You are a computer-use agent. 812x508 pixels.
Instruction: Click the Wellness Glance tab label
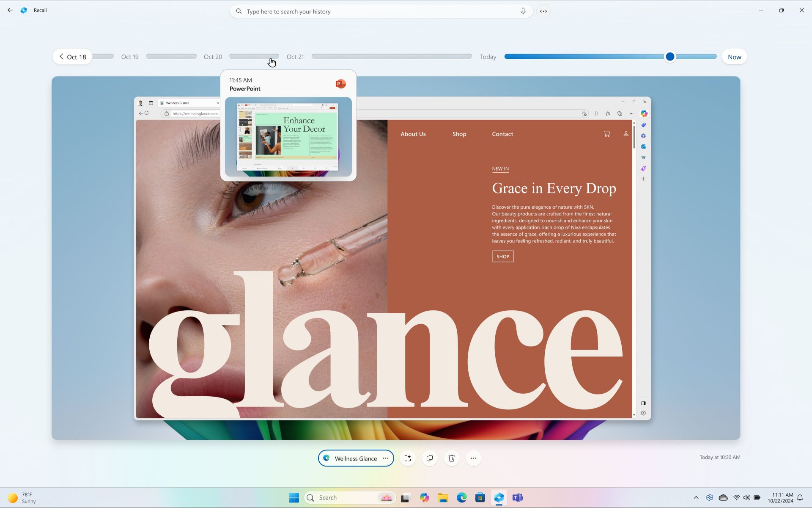coord(178,102)
